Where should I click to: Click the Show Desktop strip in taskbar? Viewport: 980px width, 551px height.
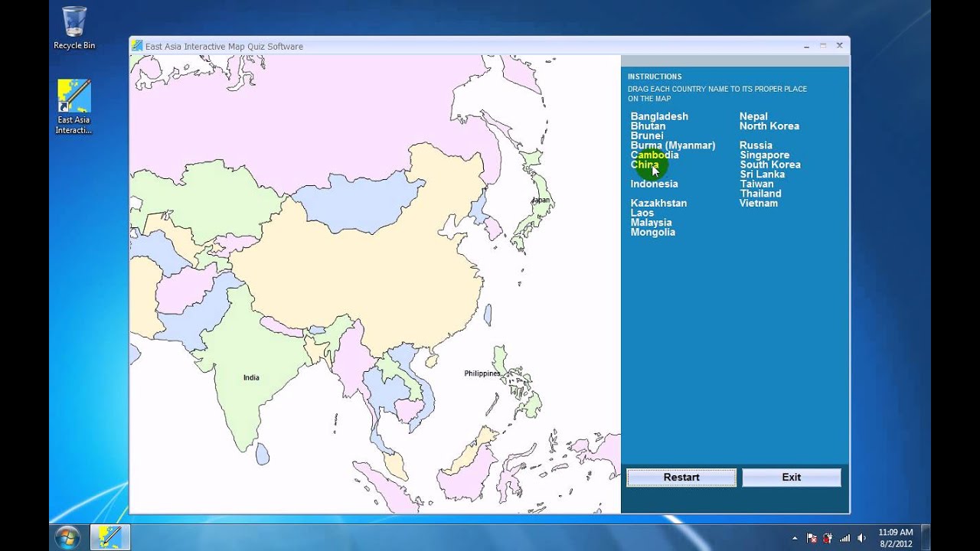[926, 537]
